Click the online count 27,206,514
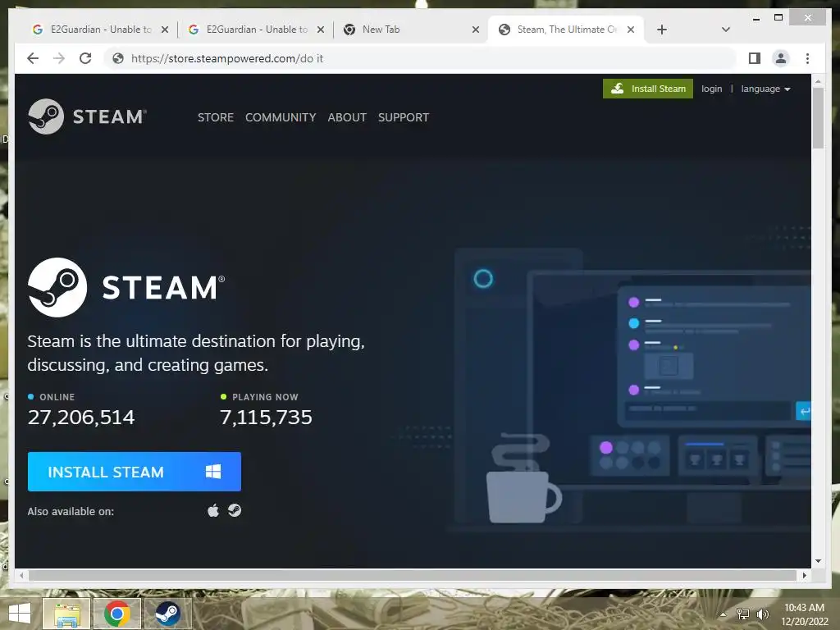Image resolution: width=840 pixels, height=630 pixels. 81,418
